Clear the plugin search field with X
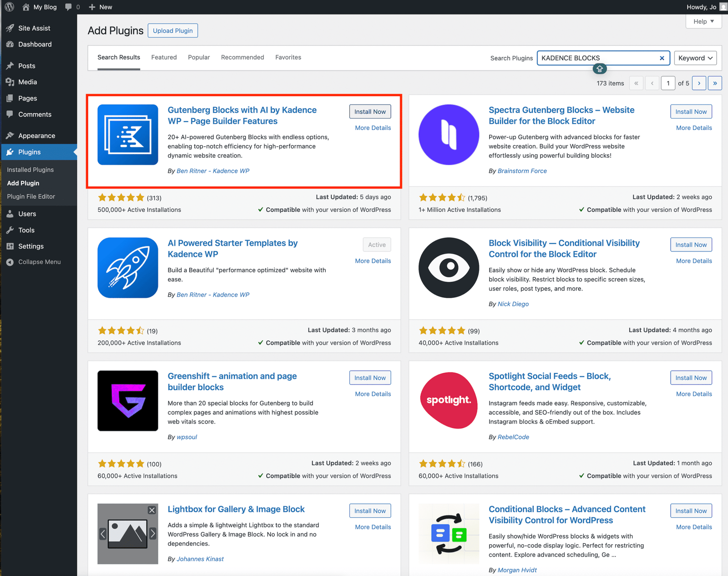 tap(662, 58)
